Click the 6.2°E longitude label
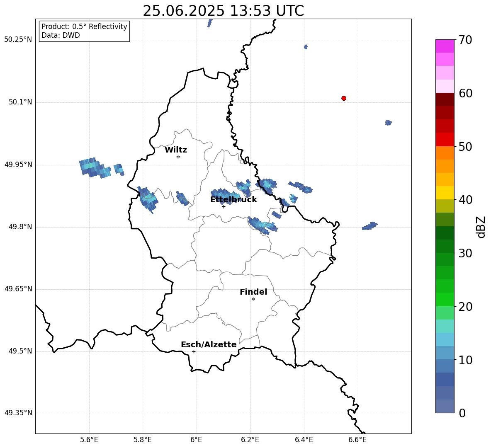The image size is (491, 448). point(250,440)
